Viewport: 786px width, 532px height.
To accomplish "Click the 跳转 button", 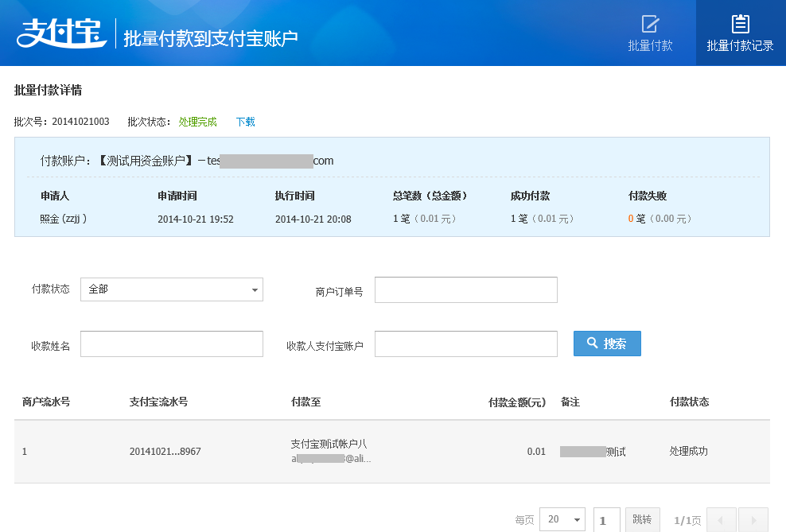I will pyautogui.click(x=642, y=519).
